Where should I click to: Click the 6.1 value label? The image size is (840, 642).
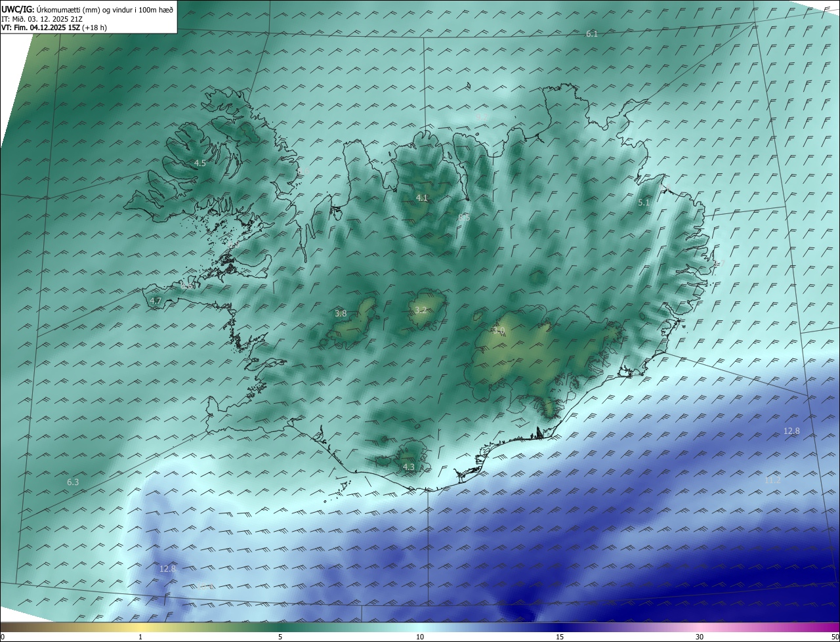[x=592, y=33]
